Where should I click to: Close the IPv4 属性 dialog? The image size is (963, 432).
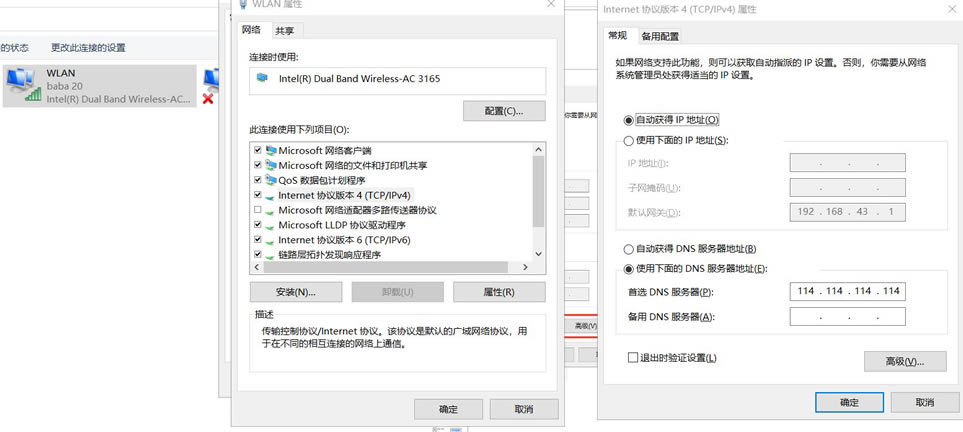pyautogui.click(x=951, y=9)
